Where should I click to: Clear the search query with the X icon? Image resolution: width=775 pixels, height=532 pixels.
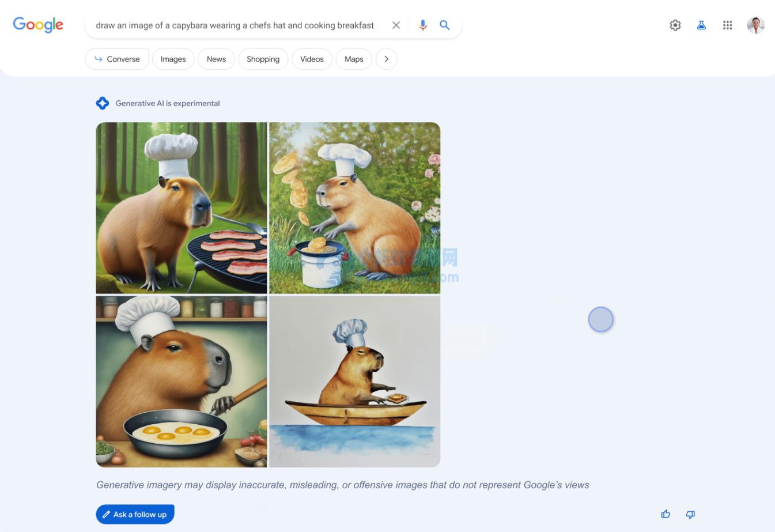click(396, 25)
